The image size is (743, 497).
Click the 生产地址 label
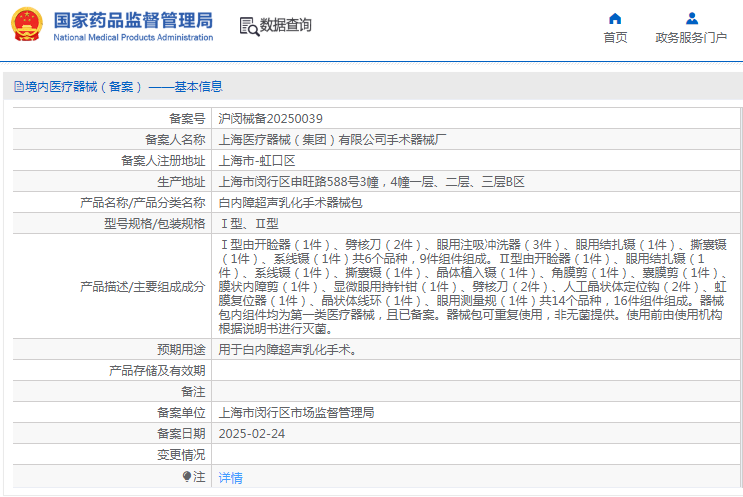point(181,182)
